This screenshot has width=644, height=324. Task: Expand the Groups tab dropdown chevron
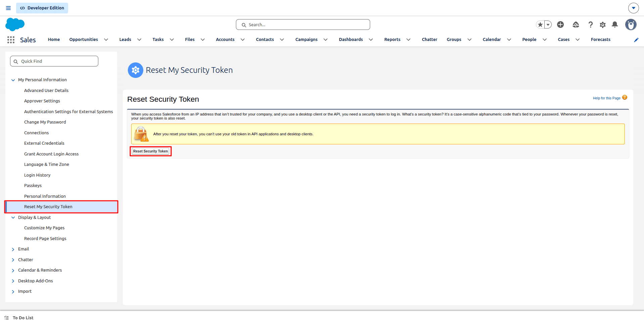click(469, 40)
